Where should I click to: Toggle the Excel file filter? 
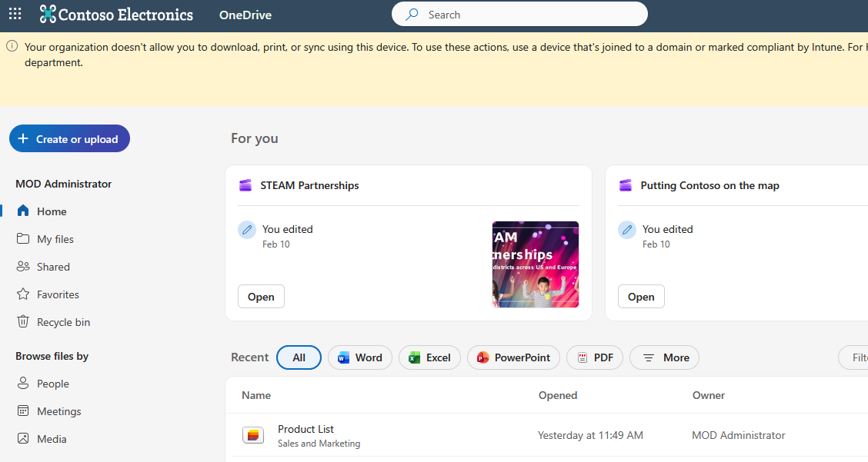click(x=429, y=357)
